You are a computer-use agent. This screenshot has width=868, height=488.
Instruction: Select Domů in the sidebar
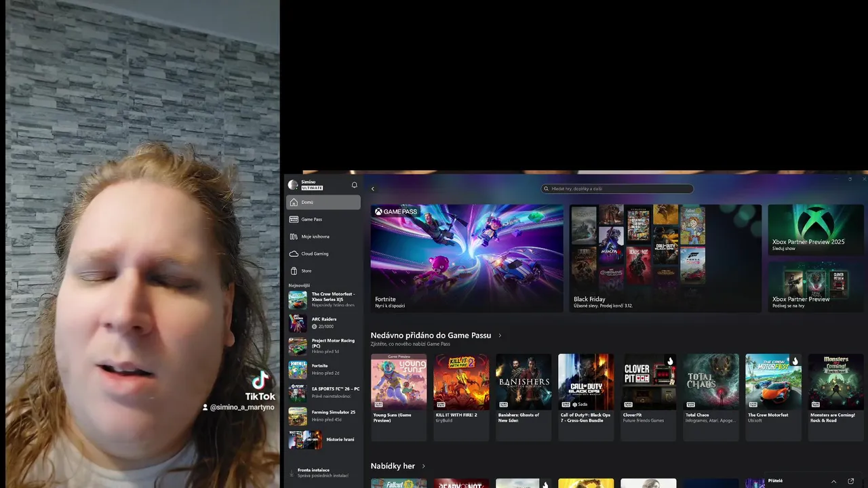tap(323, 202)
